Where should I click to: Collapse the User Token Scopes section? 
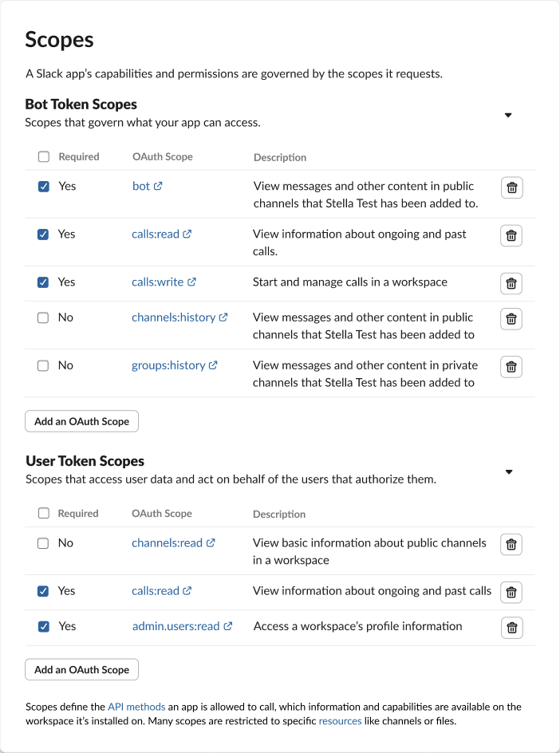(x=508, y=471)
